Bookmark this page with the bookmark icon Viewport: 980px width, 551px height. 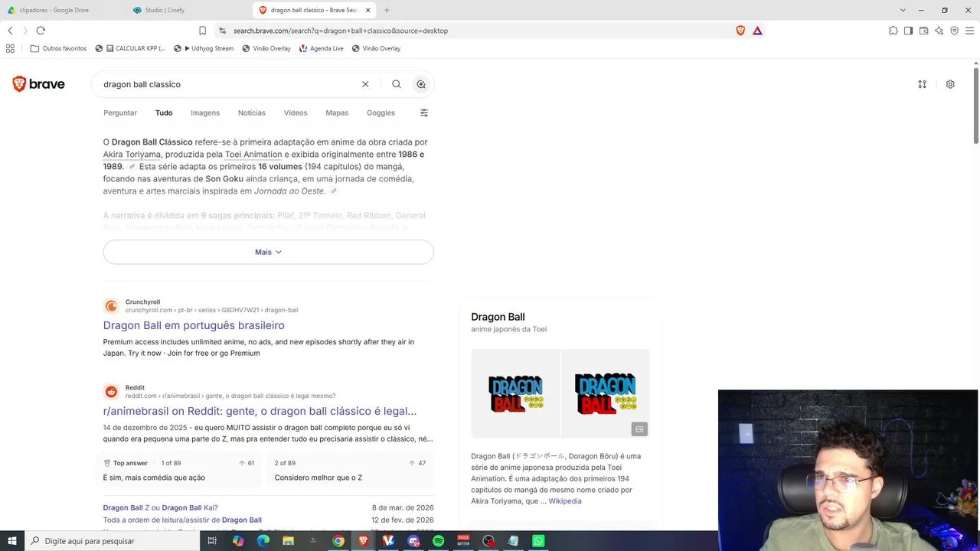pyautogui.click(x=202, y=31)
